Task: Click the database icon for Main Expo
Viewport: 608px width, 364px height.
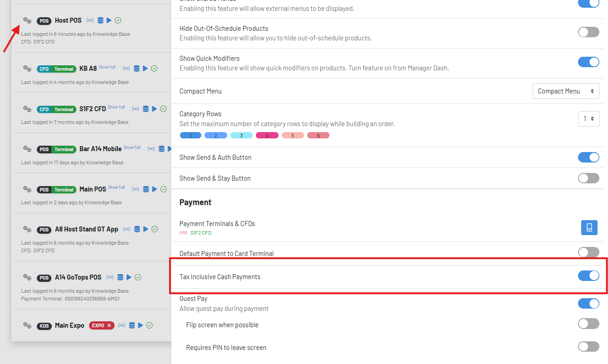Action: point(132,325)
